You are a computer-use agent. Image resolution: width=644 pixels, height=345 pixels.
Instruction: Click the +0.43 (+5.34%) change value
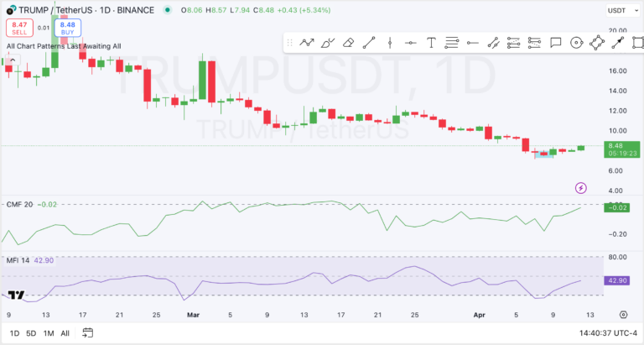(x=304, y=10)
